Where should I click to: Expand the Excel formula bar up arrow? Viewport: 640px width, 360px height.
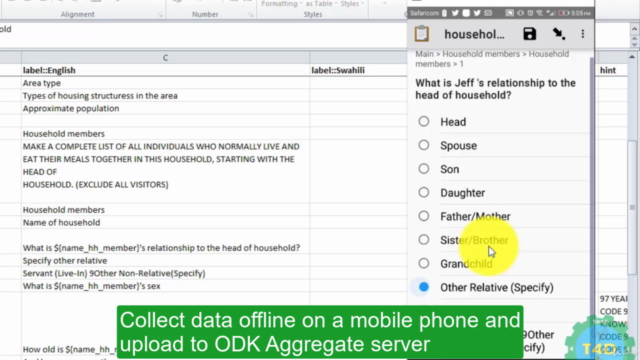click(x=634, y=29)
